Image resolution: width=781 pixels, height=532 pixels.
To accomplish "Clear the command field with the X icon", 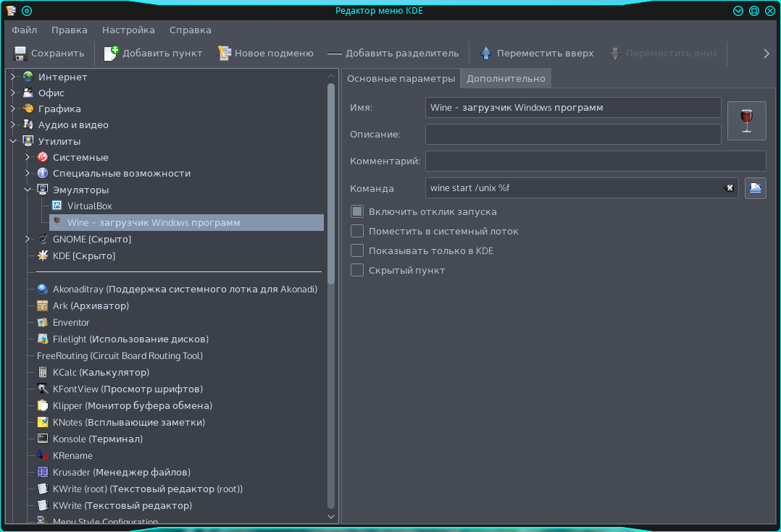I will pos(729,188).
